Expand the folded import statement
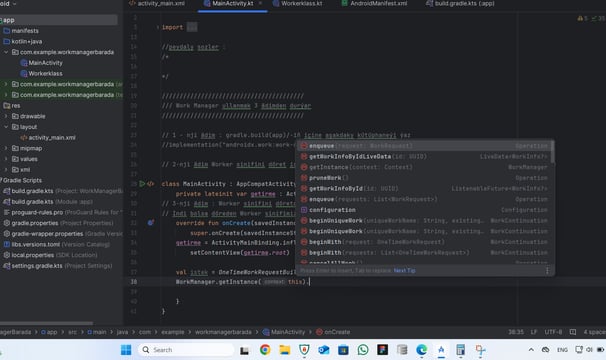Viewport: 606px width, 360px height. point(192,27)
